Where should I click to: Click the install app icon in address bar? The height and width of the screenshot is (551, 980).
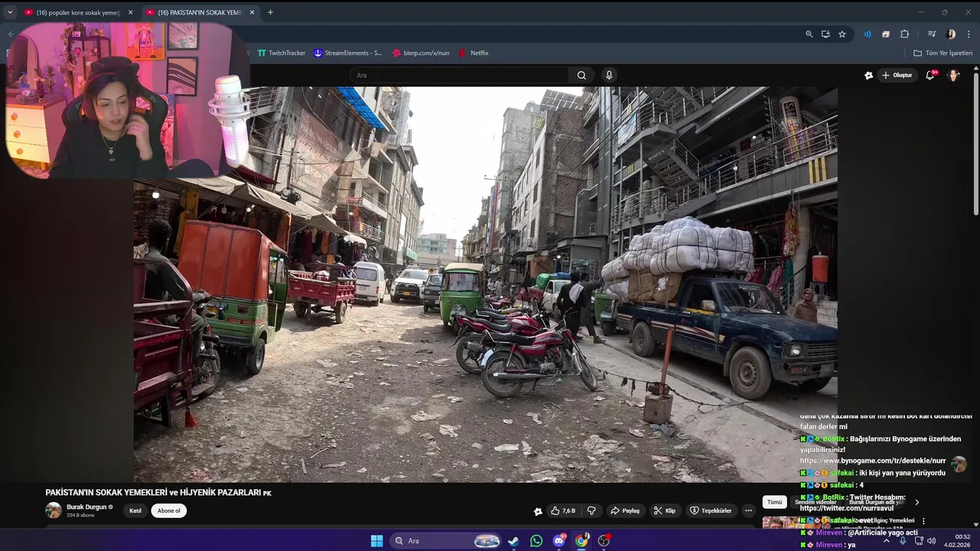coord(825,34)
